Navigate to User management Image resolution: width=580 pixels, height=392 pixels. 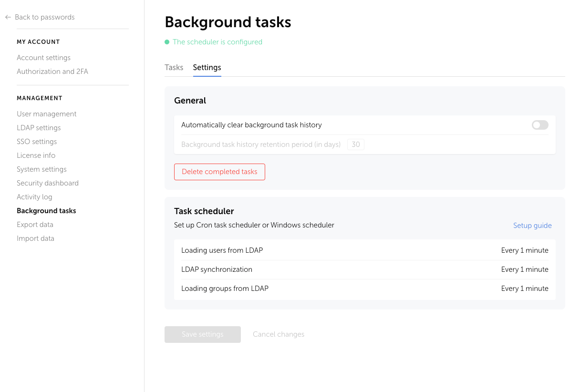tap(46, 113)
